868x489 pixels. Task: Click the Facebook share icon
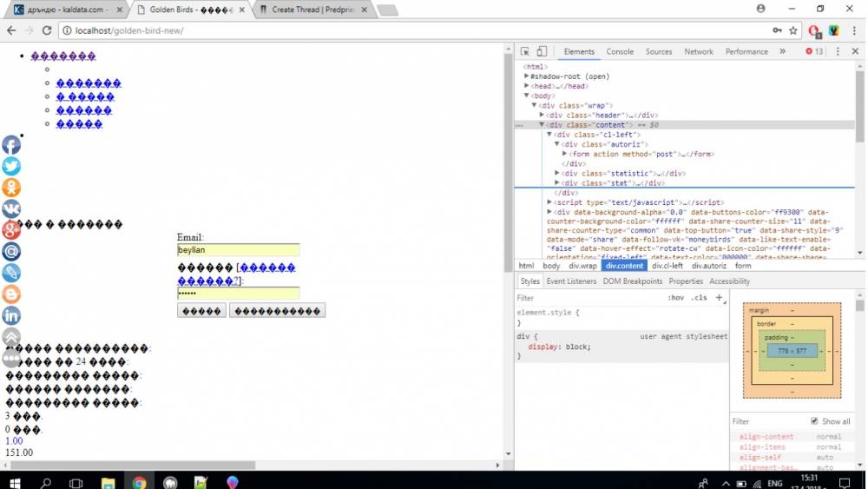click(x=11, y=145)
